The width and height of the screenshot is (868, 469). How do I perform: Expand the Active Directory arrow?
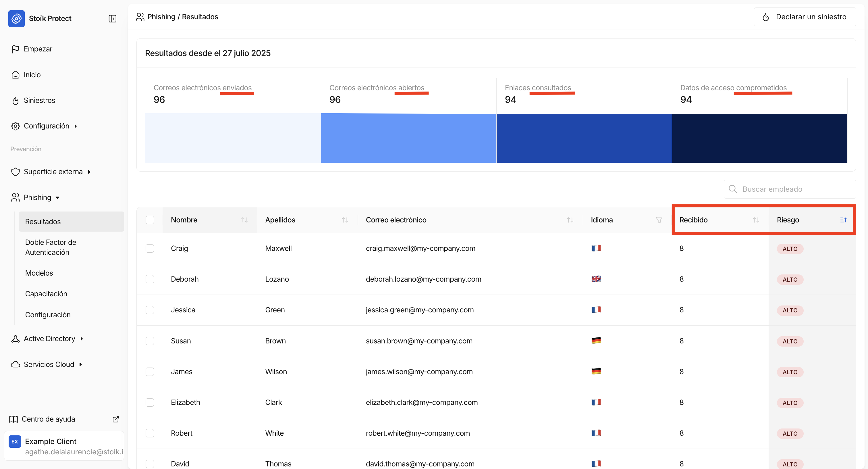point(82,339)
